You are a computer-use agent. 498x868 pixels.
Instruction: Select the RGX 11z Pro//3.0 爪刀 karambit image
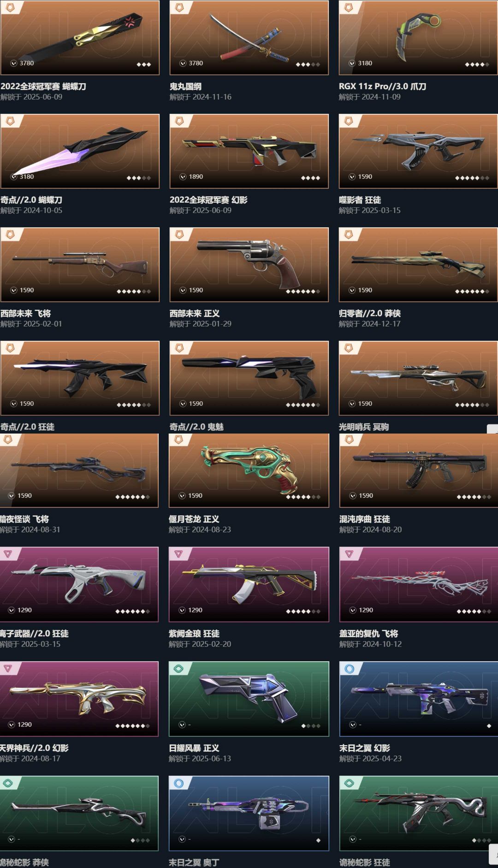(x=418, y=38)
